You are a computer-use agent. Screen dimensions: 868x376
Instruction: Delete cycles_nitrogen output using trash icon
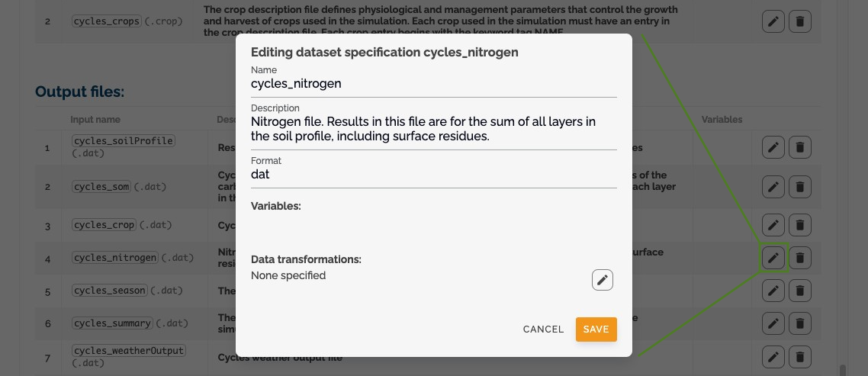click(800, 258)
